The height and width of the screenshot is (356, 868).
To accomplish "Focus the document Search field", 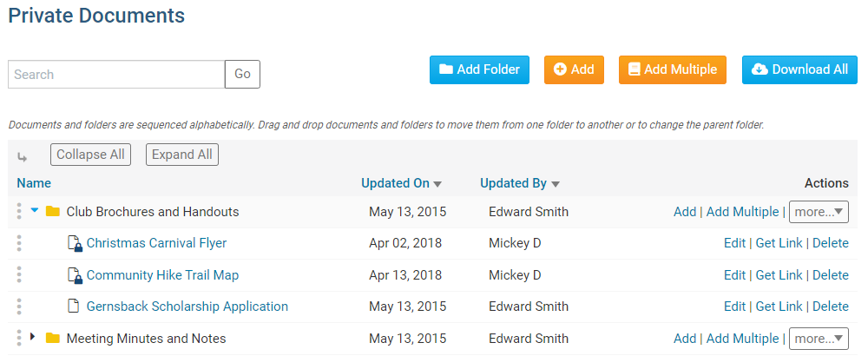I will (116, 75).
